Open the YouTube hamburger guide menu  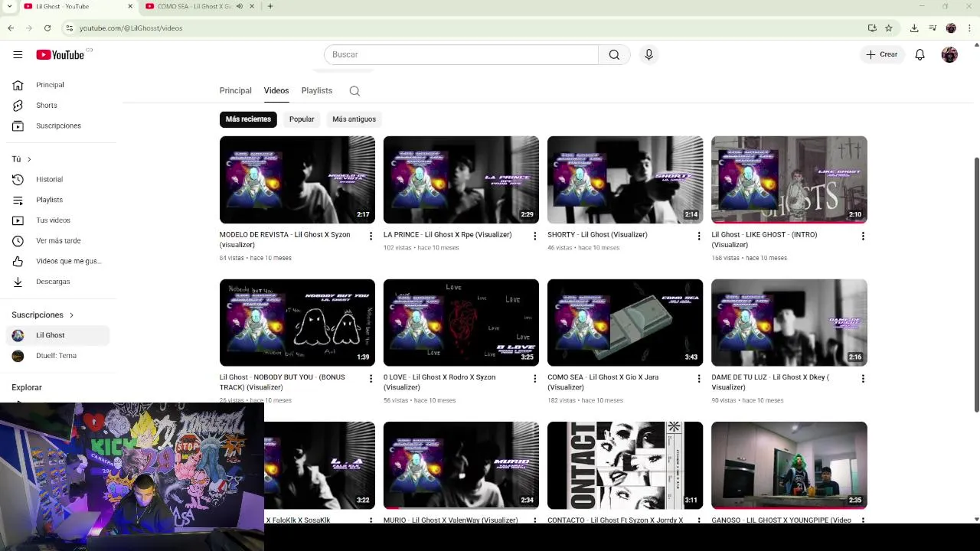(18, 54)
